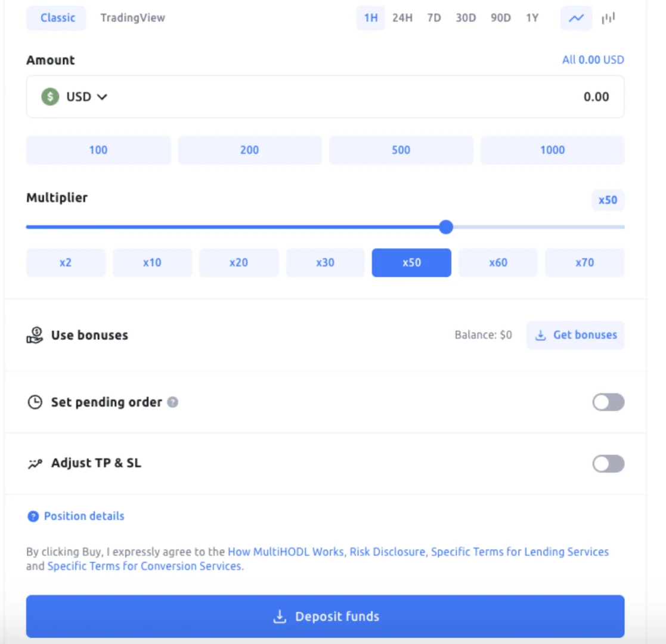
Task: Select the 24H timeframe
Action: point(402,18)
